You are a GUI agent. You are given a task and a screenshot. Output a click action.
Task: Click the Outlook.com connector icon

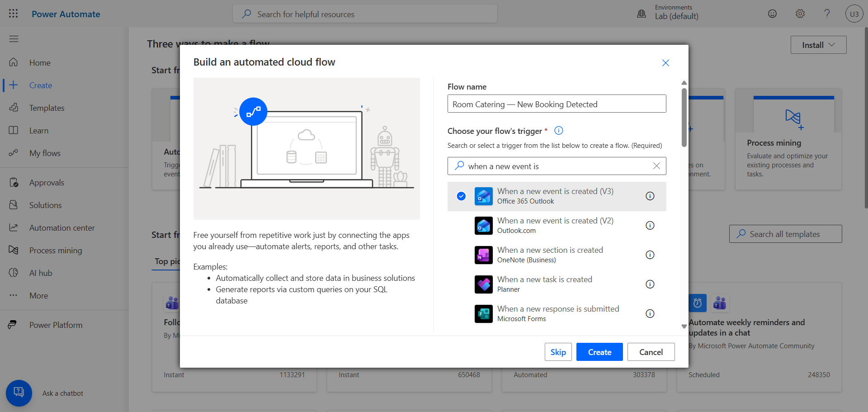pyautogui.click(x=483, y=226)
